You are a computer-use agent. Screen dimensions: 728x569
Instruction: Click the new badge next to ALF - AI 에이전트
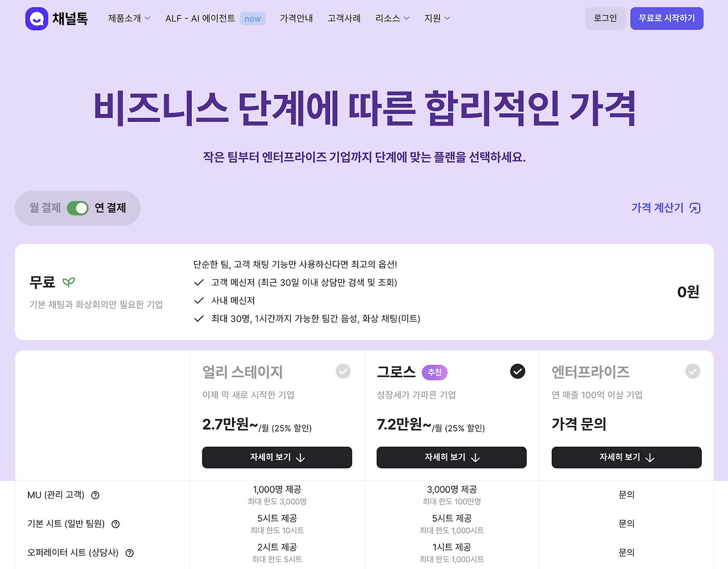coord(252,18)
